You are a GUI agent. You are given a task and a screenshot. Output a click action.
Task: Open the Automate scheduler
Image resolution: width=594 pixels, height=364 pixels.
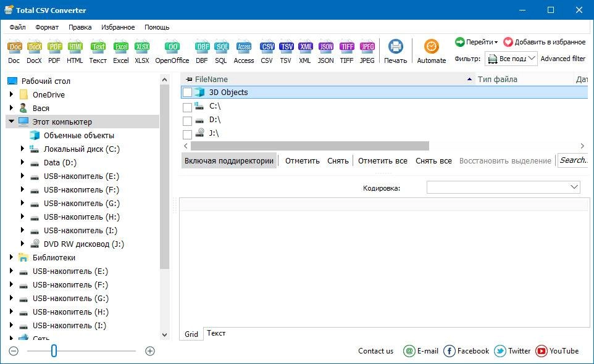pyautogui.click(x=432, y=52)
